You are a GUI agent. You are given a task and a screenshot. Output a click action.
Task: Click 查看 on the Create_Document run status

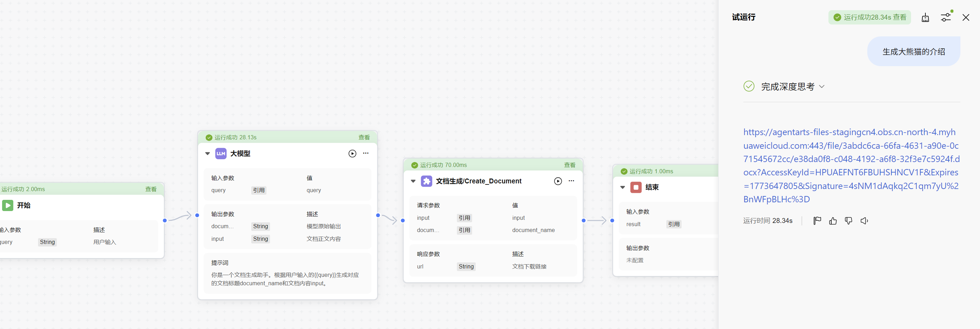(x=569, y=165)
